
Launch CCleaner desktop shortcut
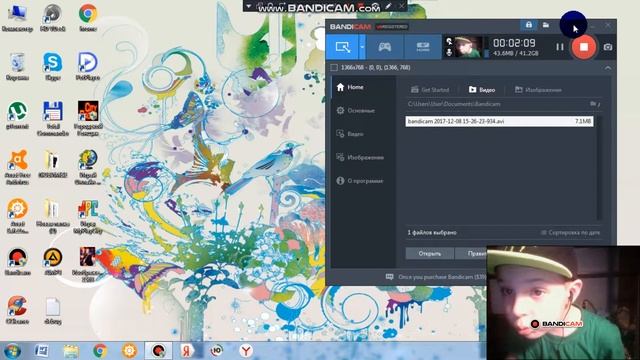[17, 310]
